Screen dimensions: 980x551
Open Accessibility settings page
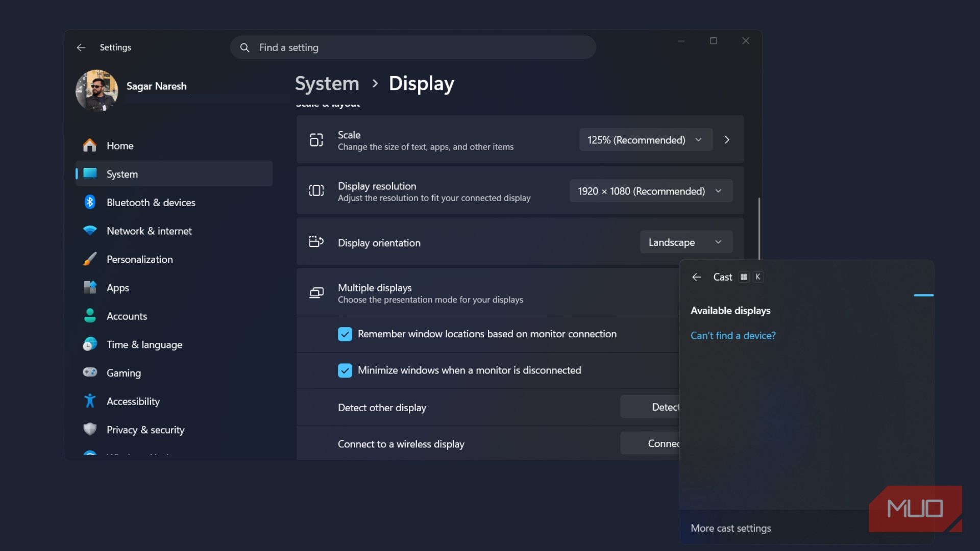point(174,402)
